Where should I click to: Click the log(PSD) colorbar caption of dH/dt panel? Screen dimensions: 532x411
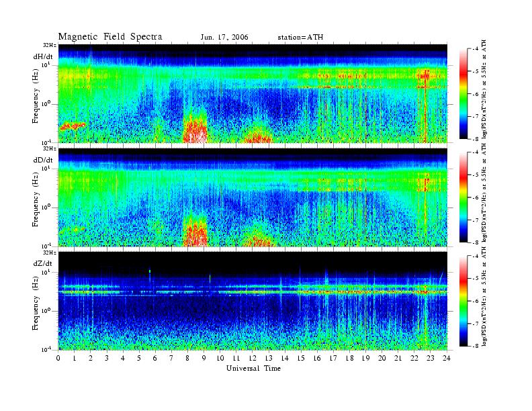pos(484,89)
